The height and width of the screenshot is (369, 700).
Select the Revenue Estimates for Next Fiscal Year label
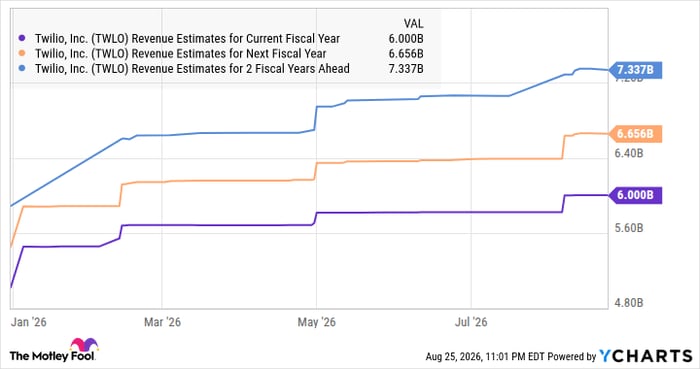[x=181, y=54]
